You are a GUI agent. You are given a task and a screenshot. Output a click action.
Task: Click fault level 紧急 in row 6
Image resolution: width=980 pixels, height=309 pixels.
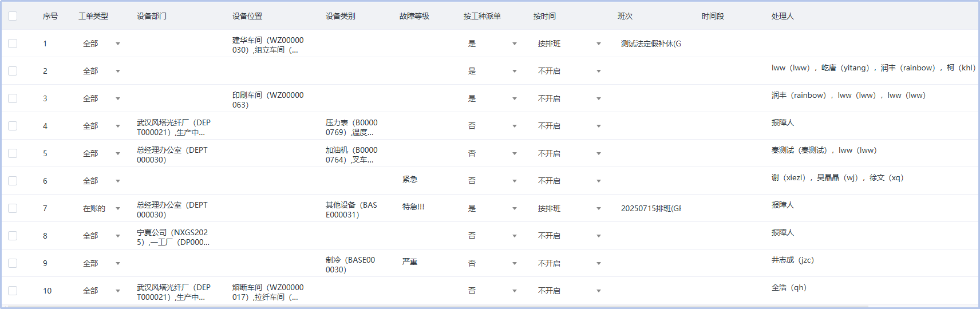point(410,179)
